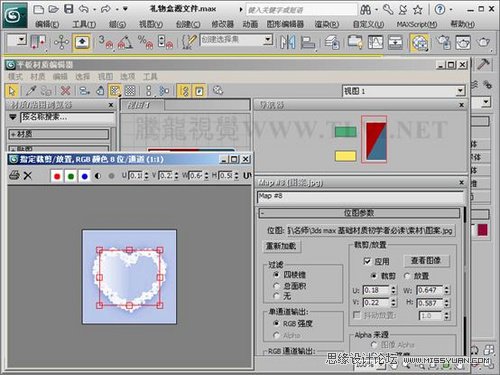Open the quick access toolbar customize arrow
The height and width of the screenshot is (375, 500).
tap(125, 9)
